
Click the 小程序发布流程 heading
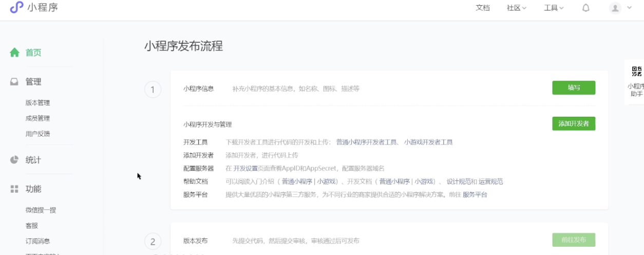click(x=183, y=46)
